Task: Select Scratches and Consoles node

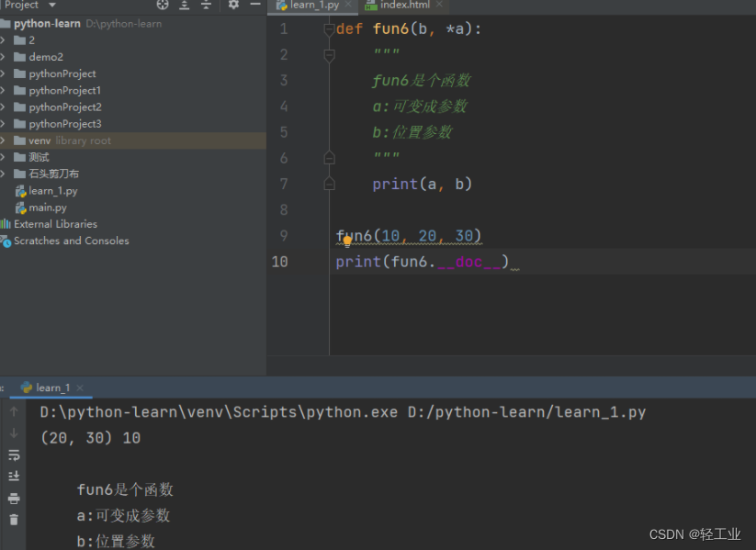Action: [x=72, y=241]
